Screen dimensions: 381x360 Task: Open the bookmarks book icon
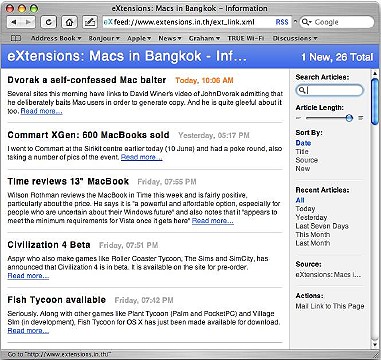pyautogui.click(x=16, y=38)
